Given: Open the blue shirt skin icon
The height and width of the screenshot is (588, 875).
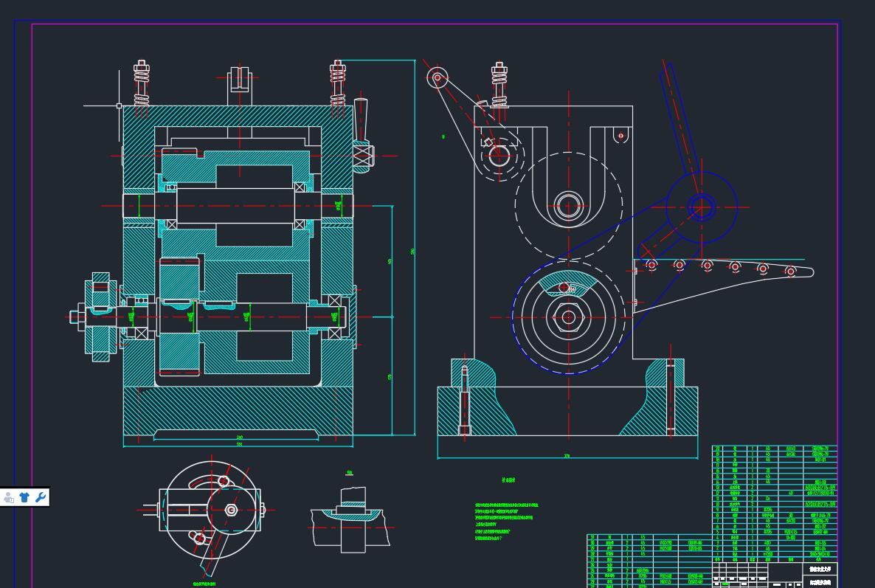Looking at the screenshot, I should tap(24, 497).
